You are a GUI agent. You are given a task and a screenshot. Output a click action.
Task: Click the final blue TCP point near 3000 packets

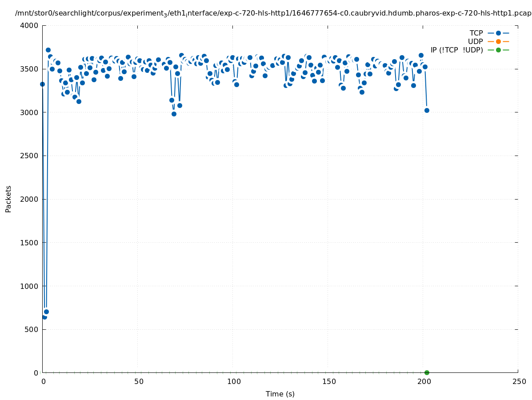tap(427, 110)
